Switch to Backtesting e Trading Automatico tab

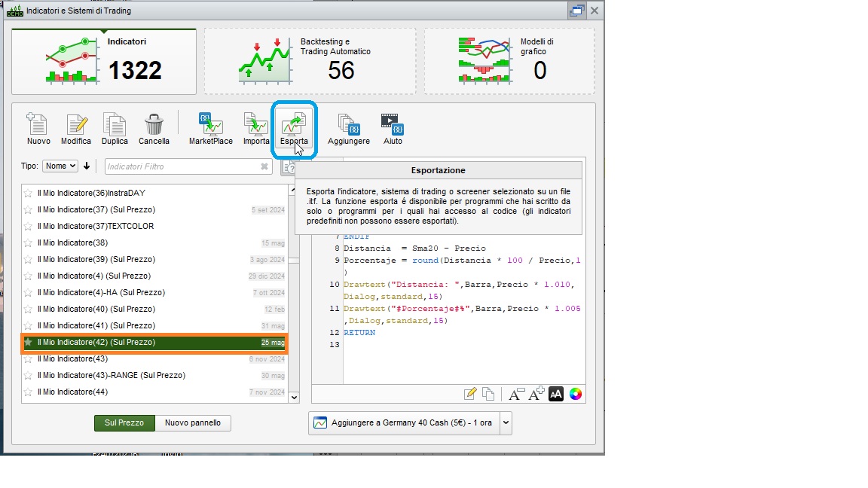[x=310, y=62]
